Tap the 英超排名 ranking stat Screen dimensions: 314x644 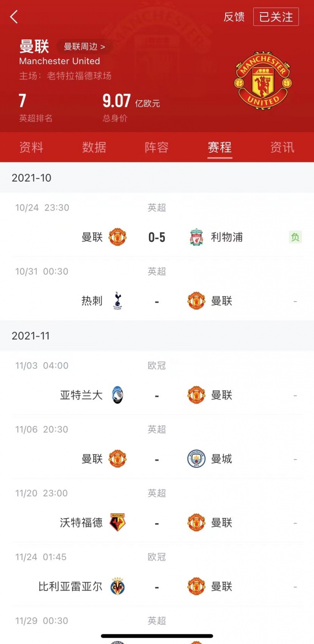coord(36,107)
